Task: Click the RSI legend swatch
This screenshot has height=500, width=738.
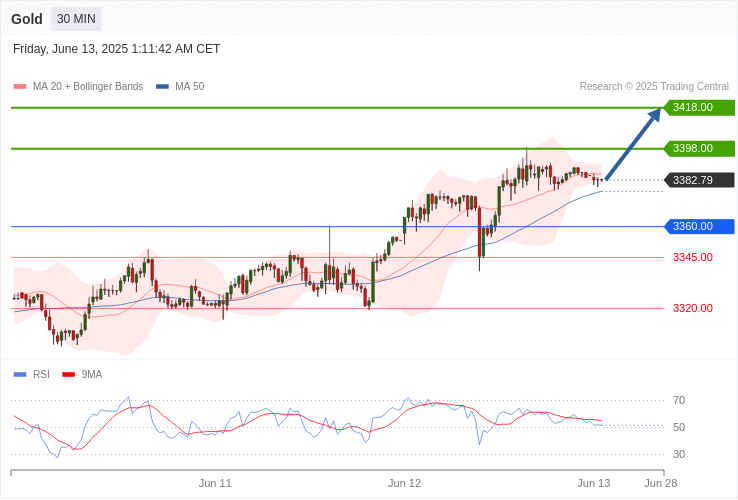Action: click(x=20, y=375)
